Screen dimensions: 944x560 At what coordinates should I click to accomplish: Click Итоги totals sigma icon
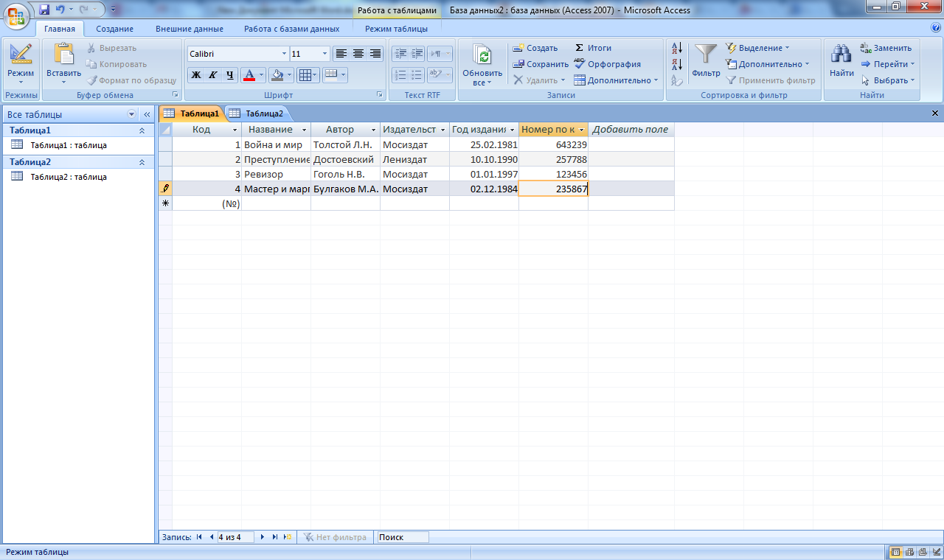580,48
